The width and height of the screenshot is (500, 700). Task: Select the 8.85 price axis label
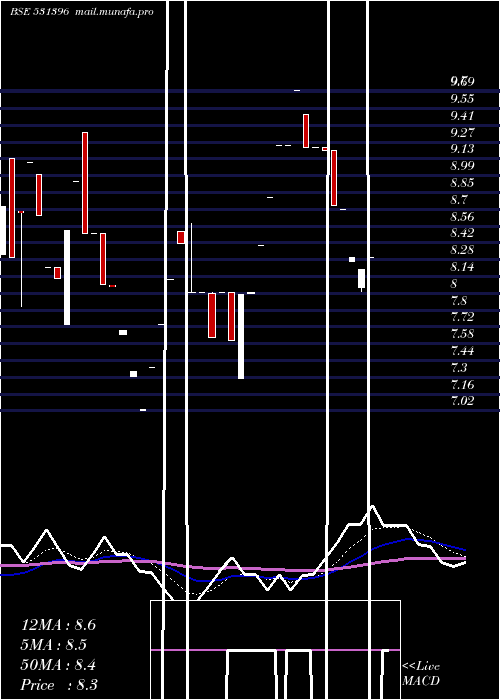462,183
